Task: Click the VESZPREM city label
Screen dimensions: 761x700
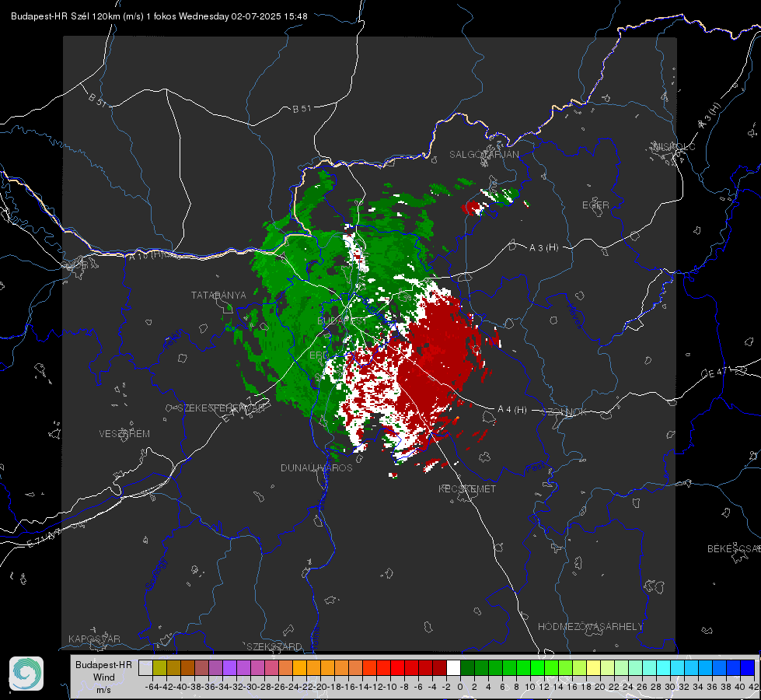Action: coord(124,434)
